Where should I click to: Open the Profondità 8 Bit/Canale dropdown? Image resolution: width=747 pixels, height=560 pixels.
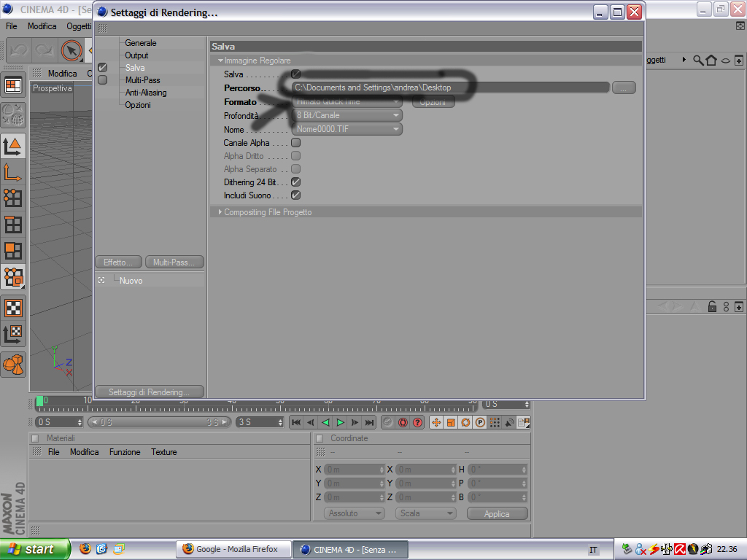[x=347, y=115]
